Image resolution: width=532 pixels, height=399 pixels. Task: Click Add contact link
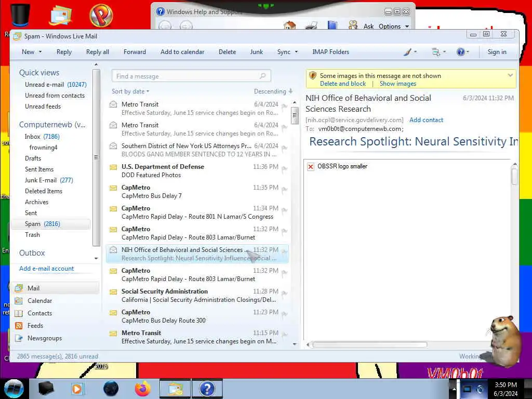click(426, 120)
